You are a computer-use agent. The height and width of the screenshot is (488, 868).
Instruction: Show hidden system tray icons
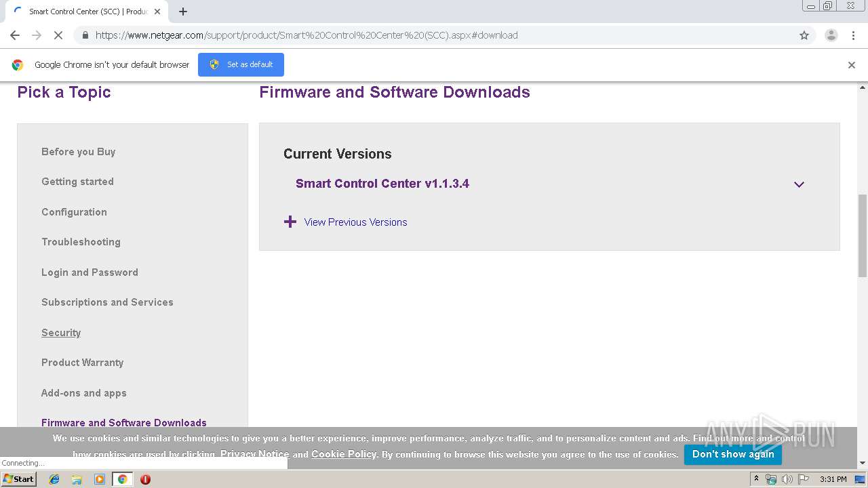click(x=756, y=479)
